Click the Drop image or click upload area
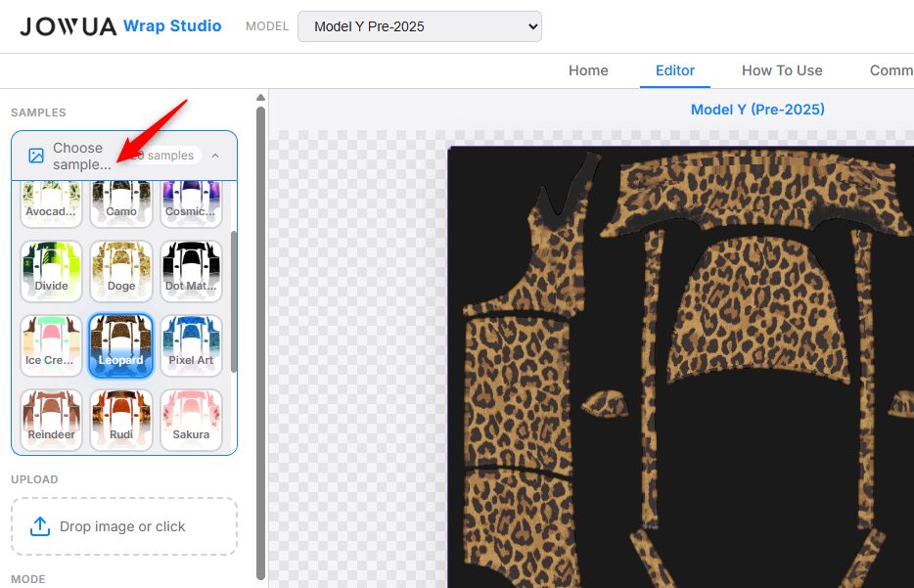Screen dimensions: 914x588 point(124,526)
